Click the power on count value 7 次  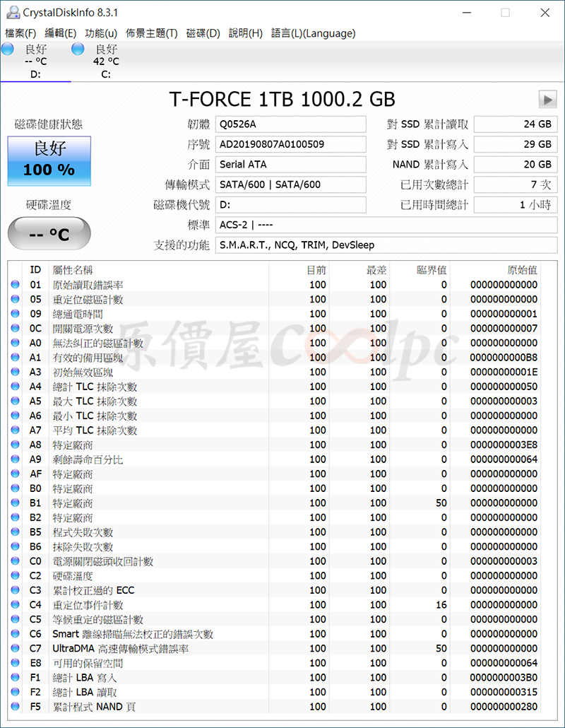pos(516,184)
